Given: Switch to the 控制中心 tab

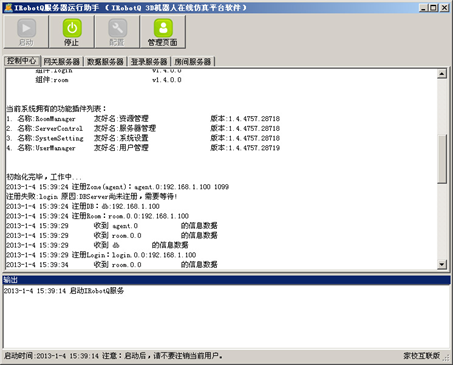Looking at the screenshot, I should click(x=22, y=61).
